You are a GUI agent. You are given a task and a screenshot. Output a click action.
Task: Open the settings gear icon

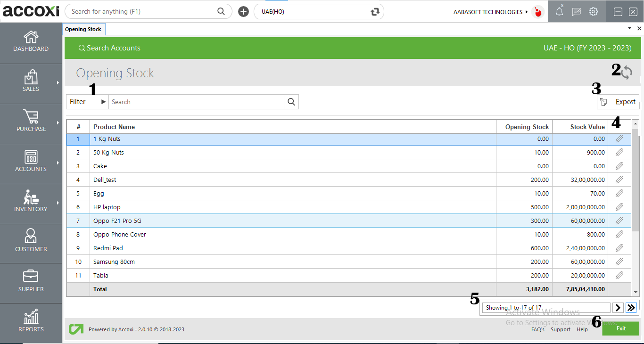(x=593, y=11)
